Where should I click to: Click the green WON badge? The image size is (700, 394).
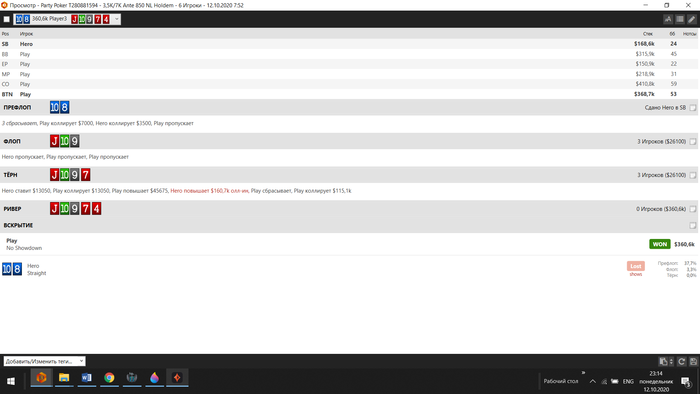click(659, 244)
